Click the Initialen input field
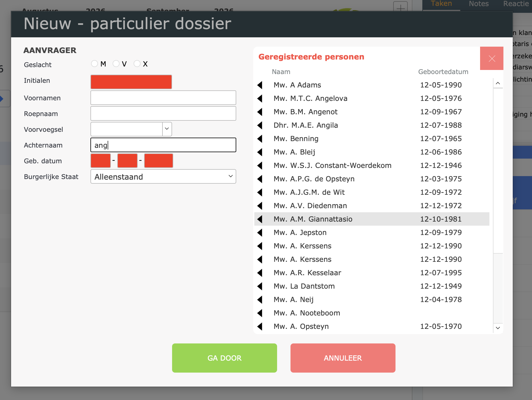The height and width of the screenshot is (400, 532). 131,82
